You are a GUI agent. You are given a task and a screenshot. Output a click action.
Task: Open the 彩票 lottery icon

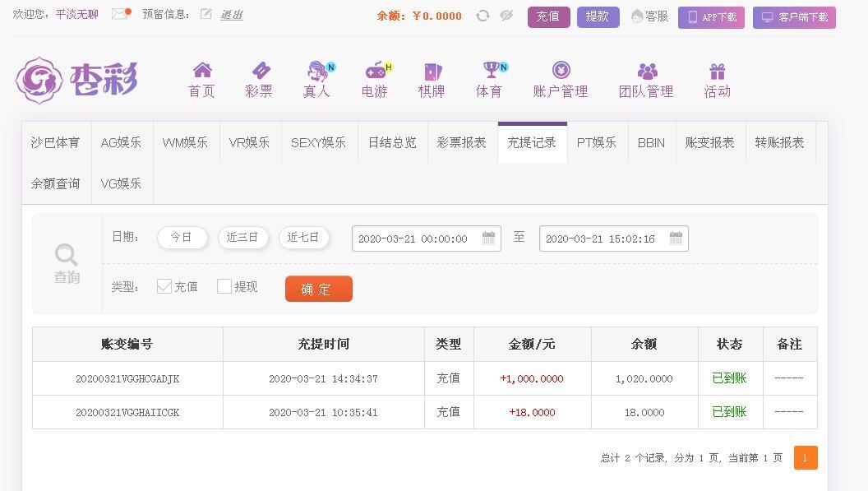pos(260,71)
